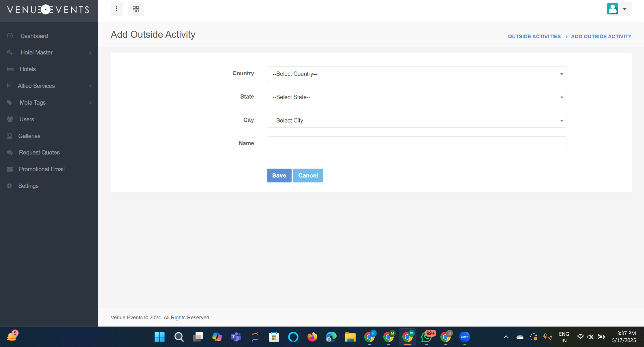
Task: Go to Dashboard in the sidebar
Action: tap(34, 36)
